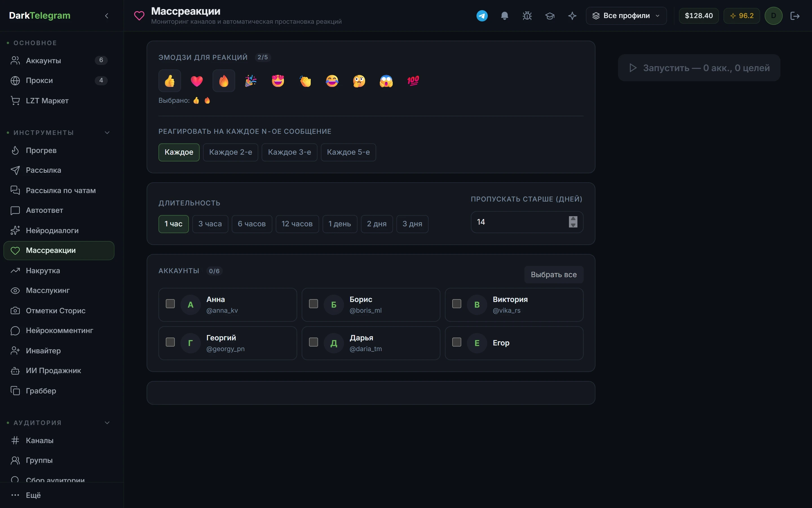
Task: Check the Борис account checkbox
Action: click(x=314, y=304)
